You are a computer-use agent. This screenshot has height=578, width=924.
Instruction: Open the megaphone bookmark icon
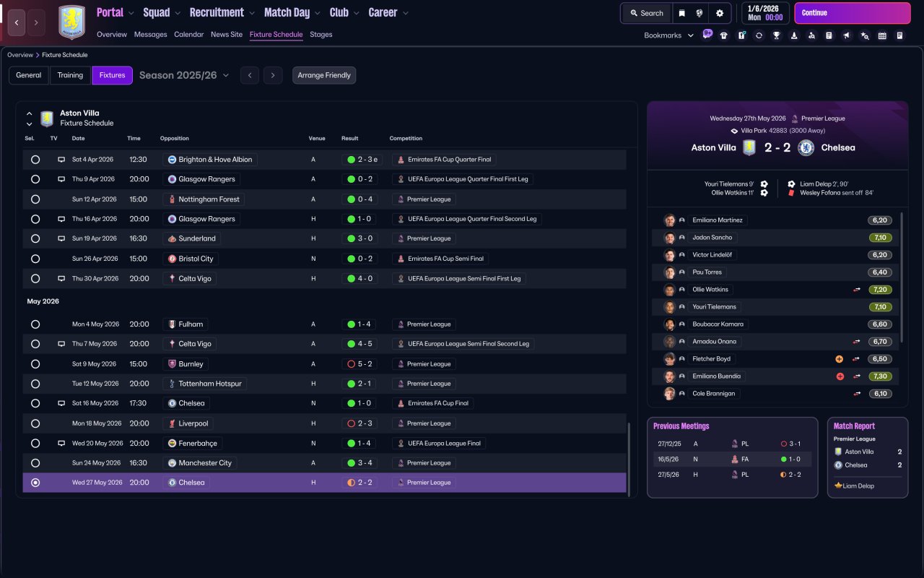pos(847,35)
